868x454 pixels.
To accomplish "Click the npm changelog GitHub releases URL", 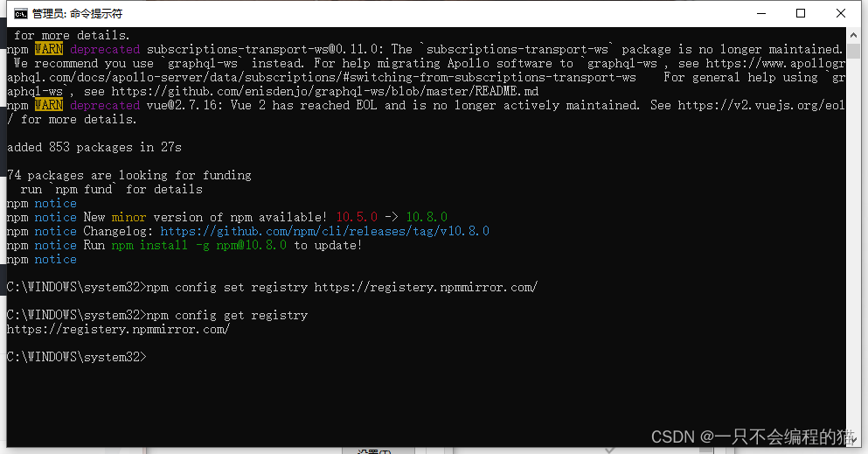I will point(324,231).
